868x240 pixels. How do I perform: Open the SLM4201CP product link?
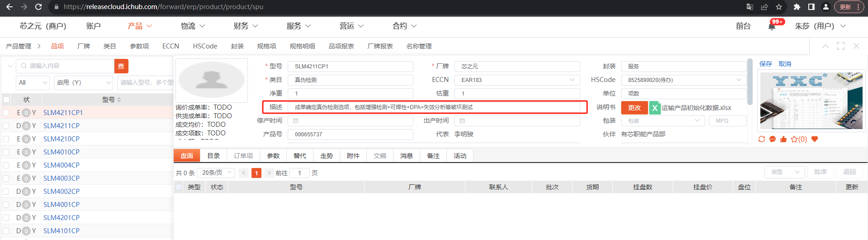pyautogui.click(x=62, y=218)
